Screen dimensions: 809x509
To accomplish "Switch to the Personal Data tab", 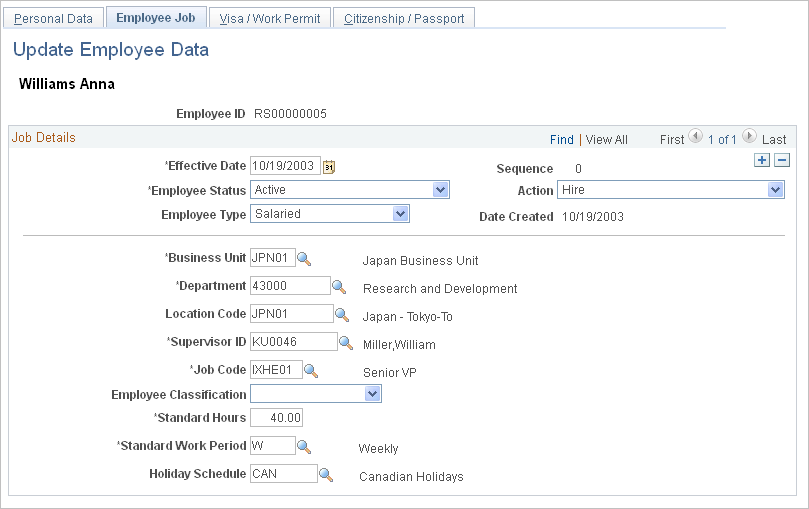I will click(x=53, y=19).
